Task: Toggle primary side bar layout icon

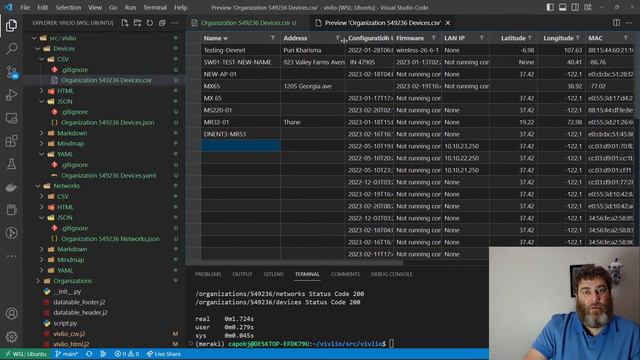Action: click(x=550, y=7)
